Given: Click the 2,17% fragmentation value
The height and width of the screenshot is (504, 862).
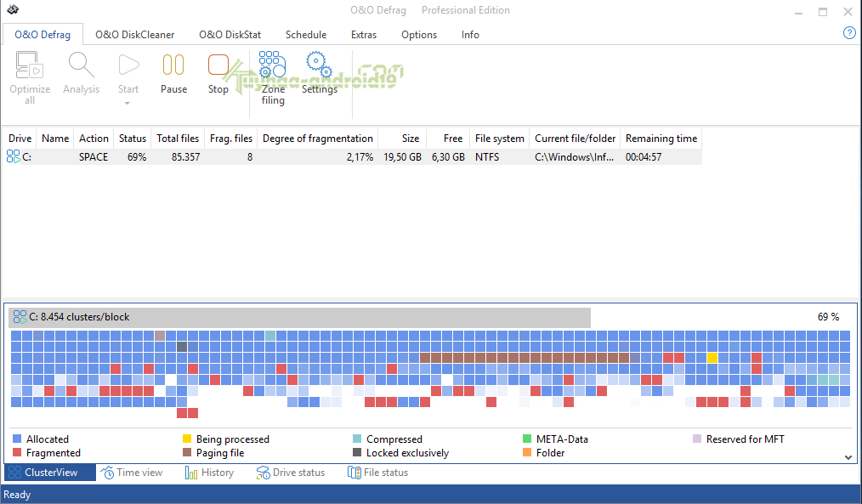Looking at the screenshot, I should [x=360, y=157].
